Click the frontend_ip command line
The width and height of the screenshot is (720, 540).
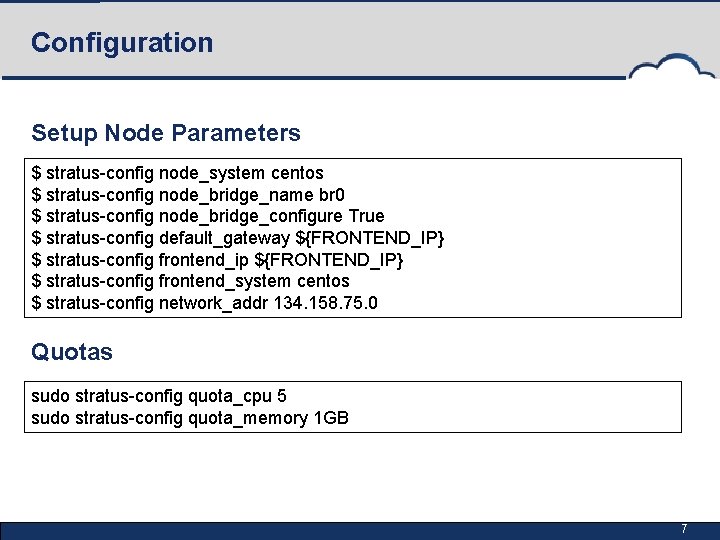[217, 260]
